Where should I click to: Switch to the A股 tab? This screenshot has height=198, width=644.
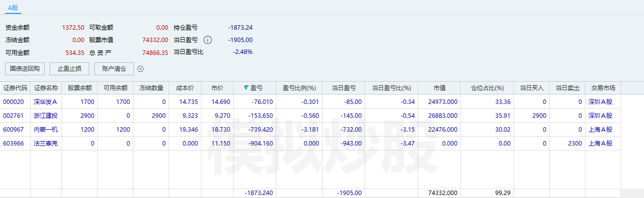(13, 7)
